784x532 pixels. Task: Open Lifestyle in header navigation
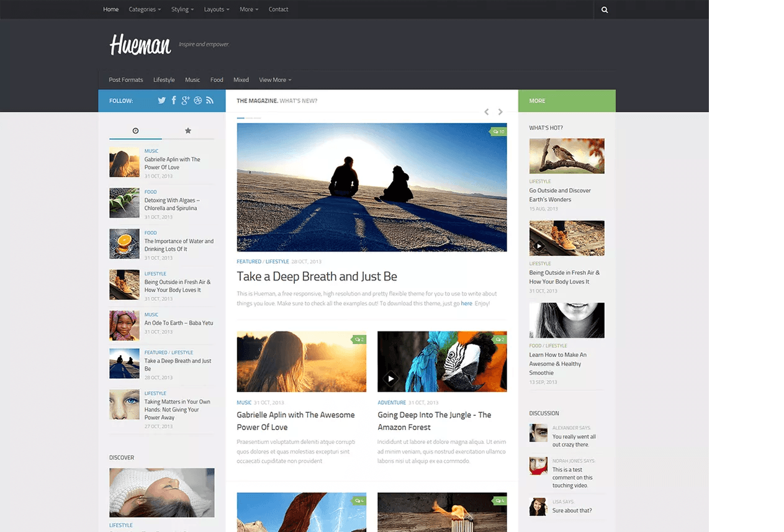164,79
